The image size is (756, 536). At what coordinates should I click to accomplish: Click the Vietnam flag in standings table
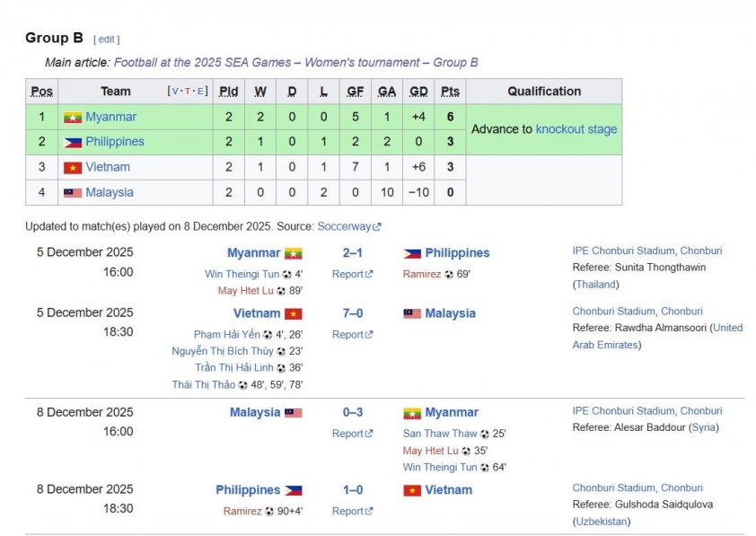pos(73,167)
